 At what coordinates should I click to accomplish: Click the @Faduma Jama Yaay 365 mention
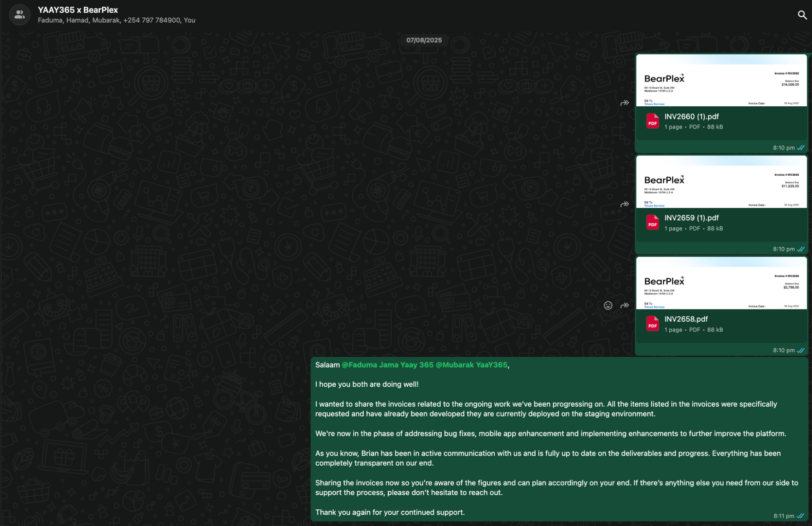click(x=387, y=365)
